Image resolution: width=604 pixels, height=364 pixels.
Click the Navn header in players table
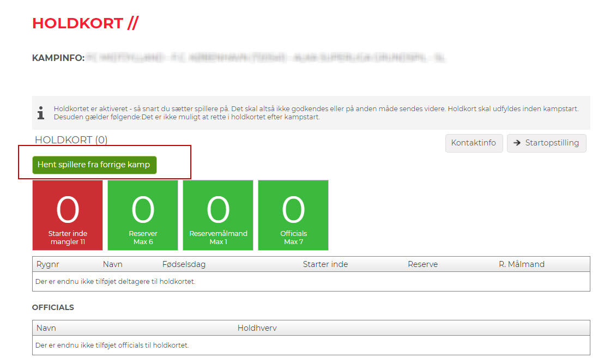point(113,264)
